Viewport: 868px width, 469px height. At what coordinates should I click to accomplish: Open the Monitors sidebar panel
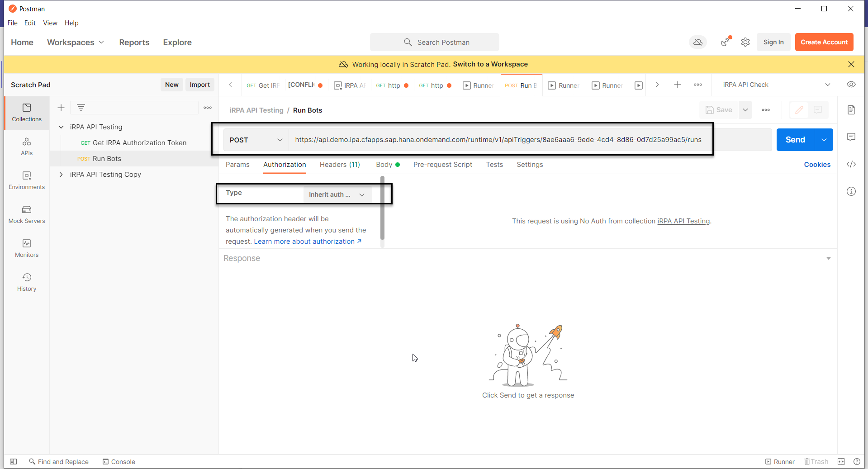[27, 249]
